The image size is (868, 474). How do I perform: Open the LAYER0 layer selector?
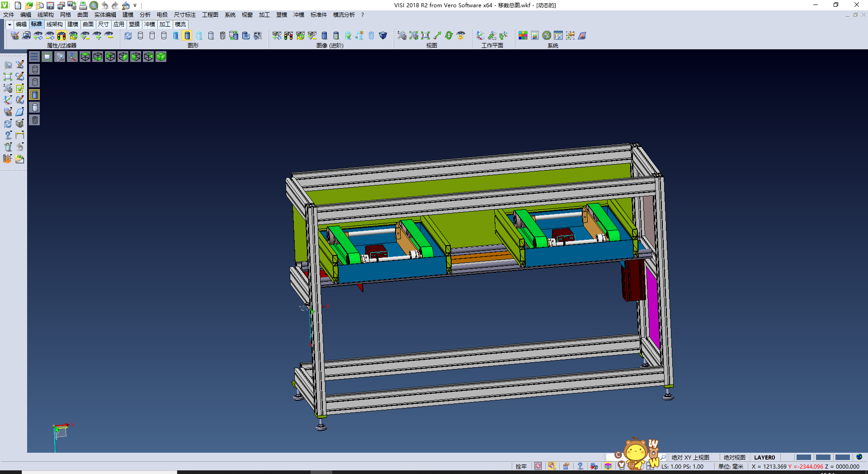coord(764,457)
